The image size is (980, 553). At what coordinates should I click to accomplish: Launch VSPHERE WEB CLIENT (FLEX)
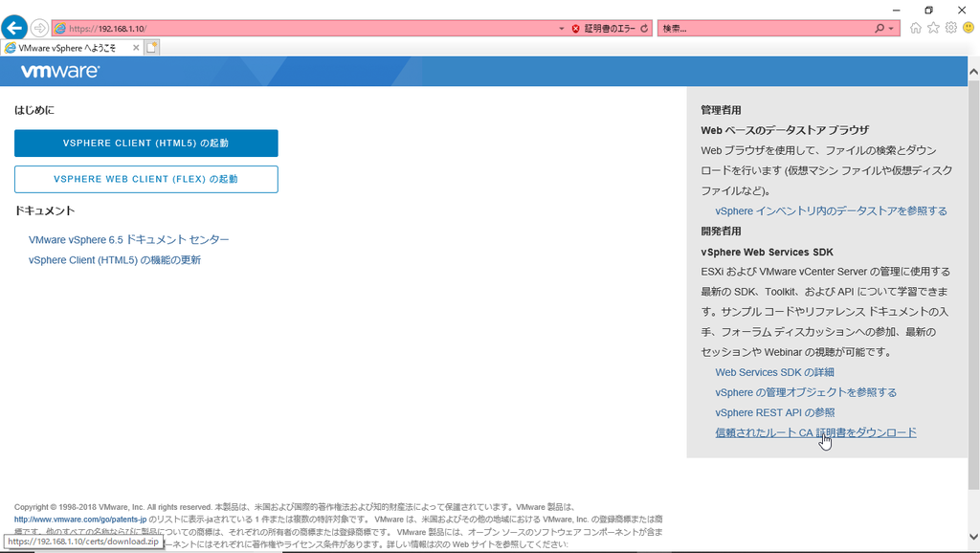145,179
